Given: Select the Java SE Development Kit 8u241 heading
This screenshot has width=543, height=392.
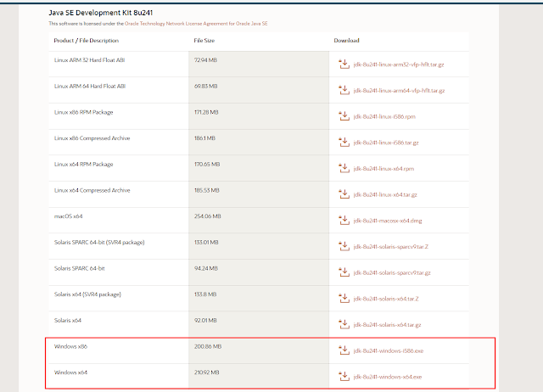Looking at the screenshot, I should pos(100,13).
